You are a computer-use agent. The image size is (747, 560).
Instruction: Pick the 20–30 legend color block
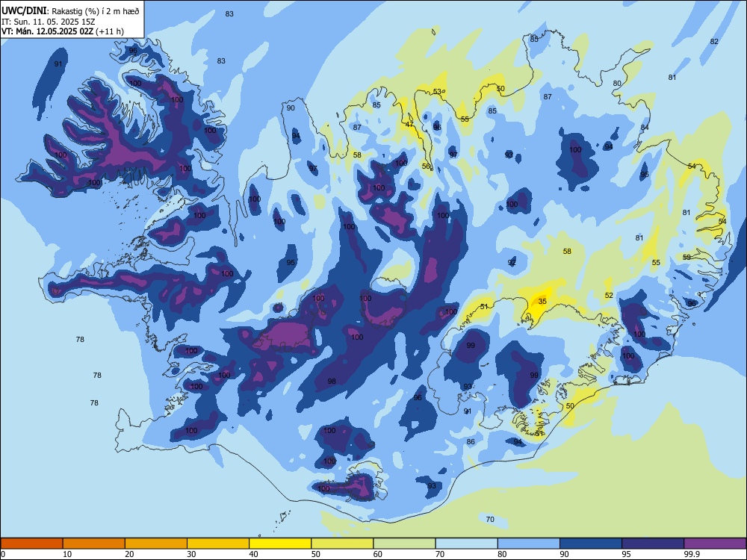156,544
